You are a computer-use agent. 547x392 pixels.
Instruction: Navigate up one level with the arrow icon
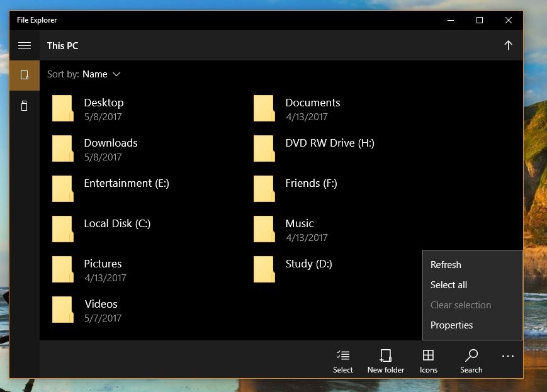pos(508,45)
